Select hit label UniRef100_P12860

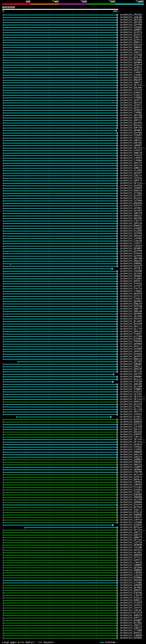tap(131, 278)
